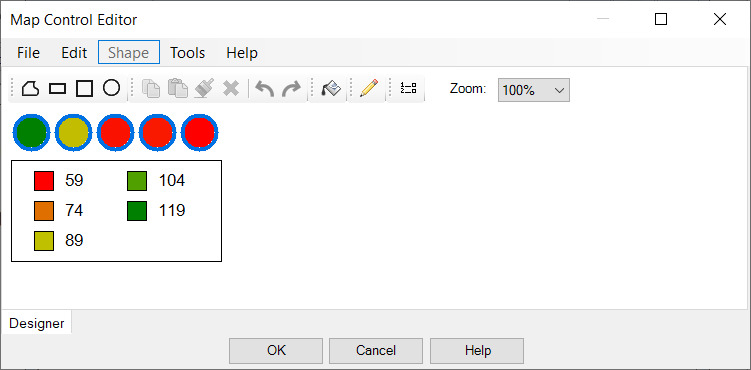
Task: Open the paint bucket fill tool
Action: (x=331, y=89)
